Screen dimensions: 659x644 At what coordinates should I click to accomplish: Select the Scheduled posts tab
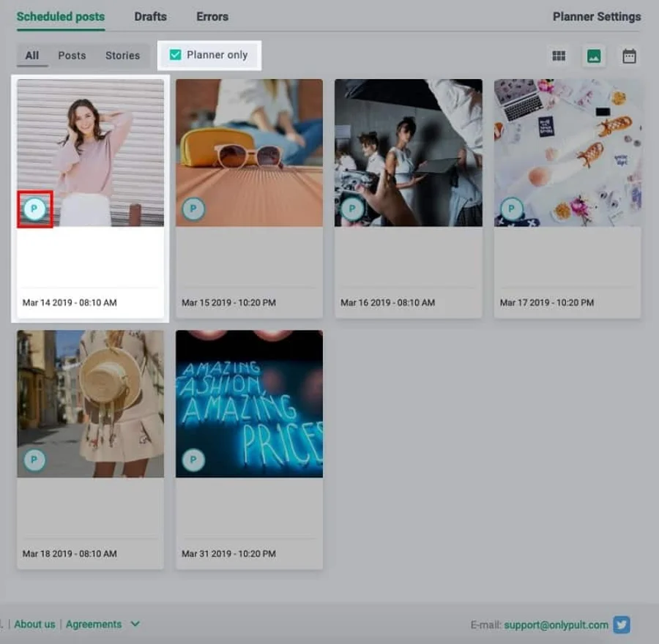click(61, 16)
